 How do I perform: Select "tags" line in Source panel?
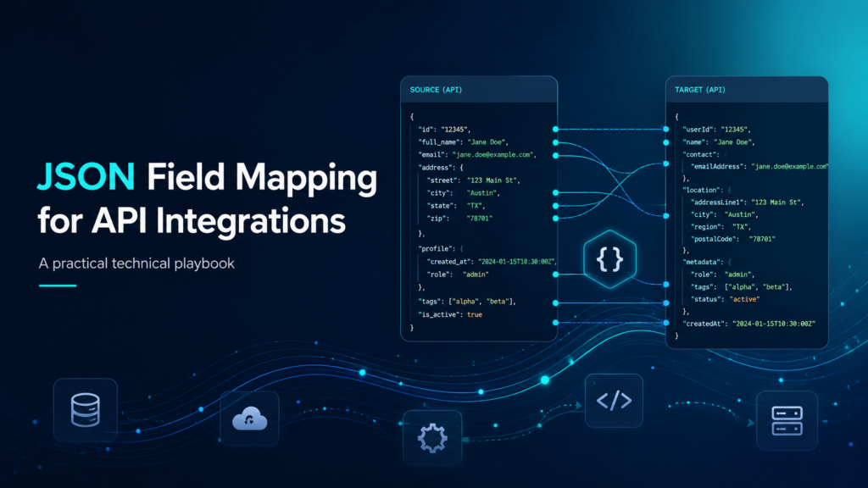click(x=467, y=302)
